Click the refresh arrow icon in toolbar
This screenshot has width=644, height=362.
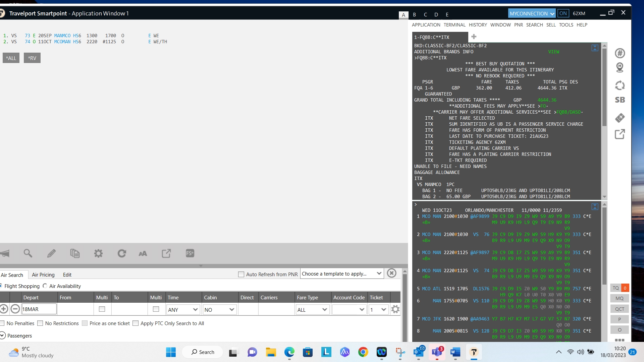[122, 253]
